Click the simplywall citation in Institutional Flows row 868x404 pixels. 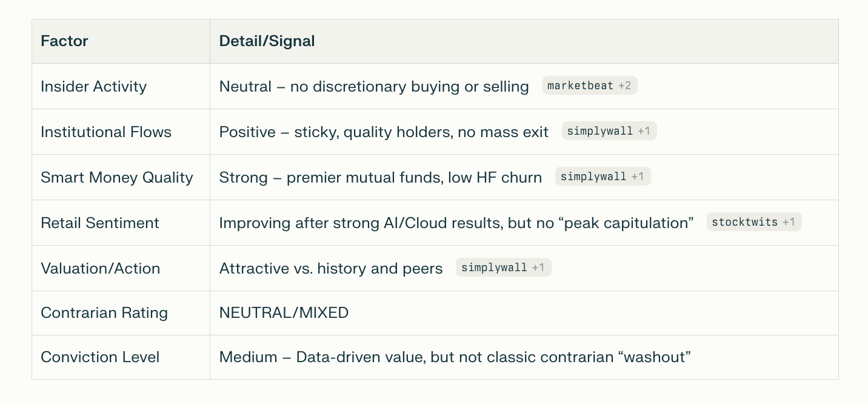(x=609, y=132)
